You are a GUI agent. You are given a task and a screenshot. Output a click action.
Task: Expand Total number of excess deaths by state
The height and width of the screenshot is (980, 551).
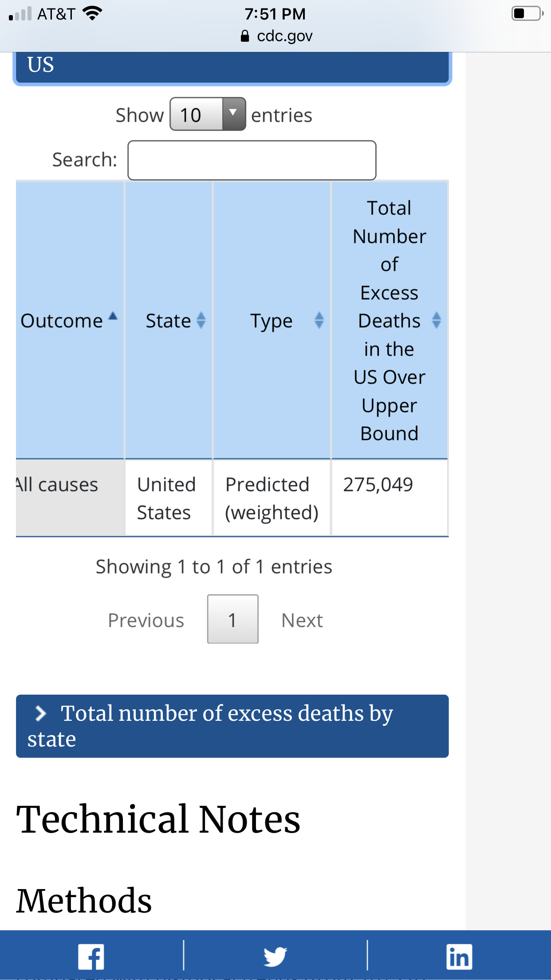click(232, 726)
